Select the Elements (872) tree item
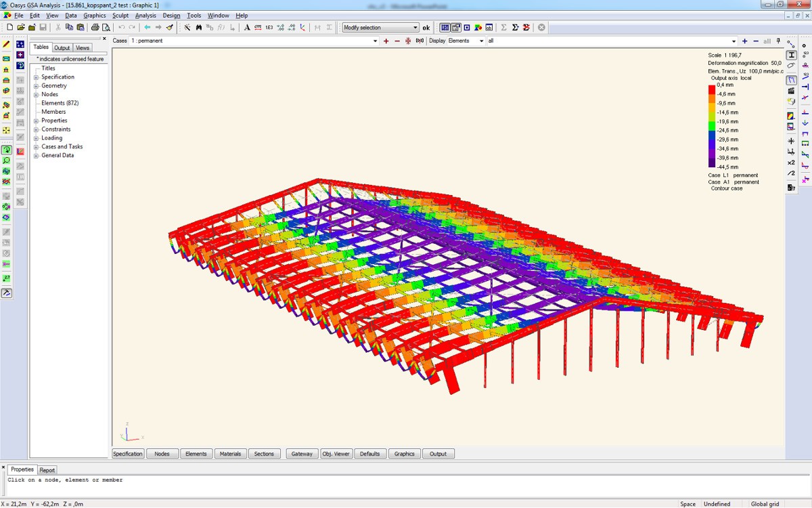The height and width of the screenshot is (508, 812). pyautogui.click(x=60, y=103)
